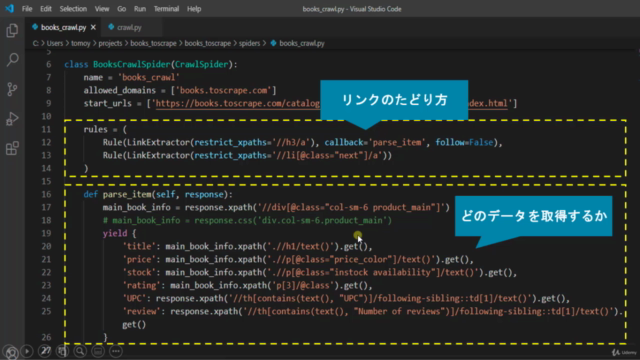Click line number 6 in the gutter

[x=49, y=64]
